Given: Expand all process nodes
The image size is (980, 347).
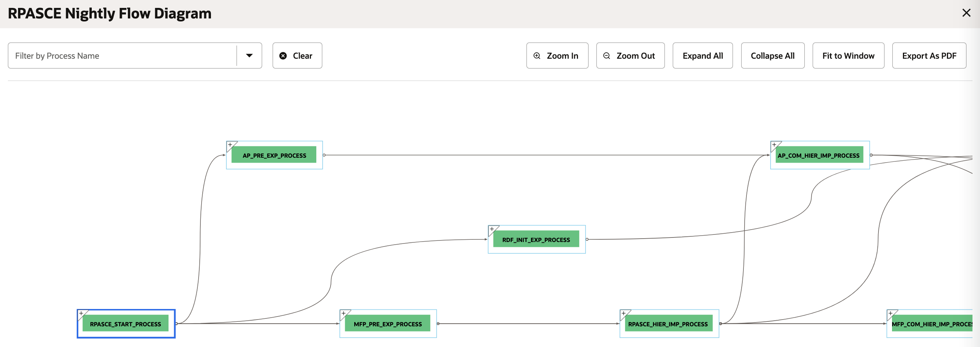Looking at the screenshot, I should pos(702,56).
